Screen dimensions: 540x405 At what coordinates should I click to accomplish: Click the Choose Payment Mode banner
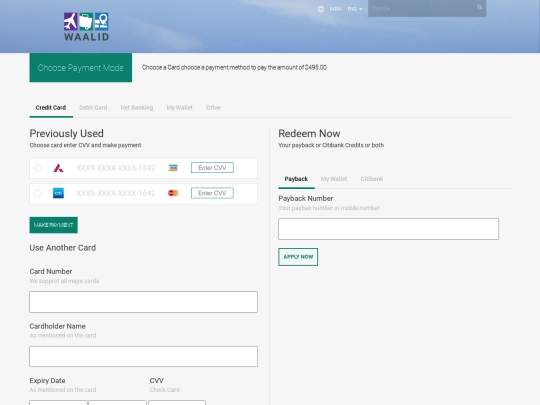(81, 68)
